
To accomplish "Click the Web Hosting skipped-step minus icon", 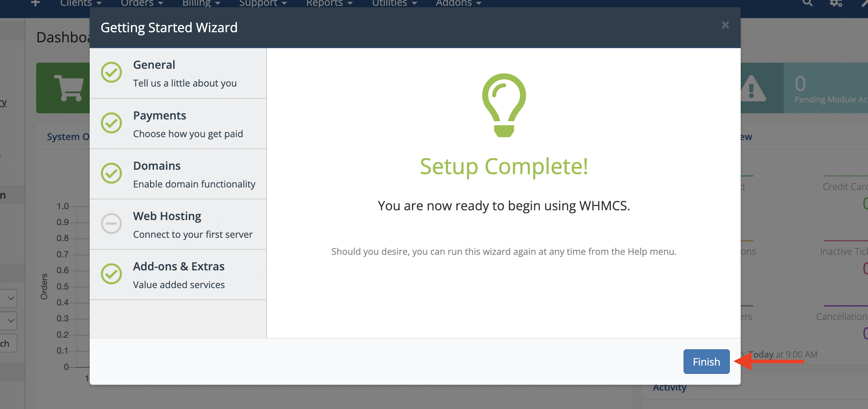I will coord(111,223).
